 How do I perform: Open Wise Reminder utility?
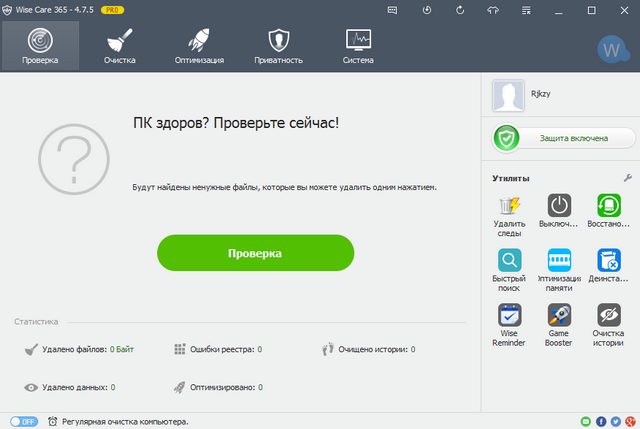tap(509, 324)
